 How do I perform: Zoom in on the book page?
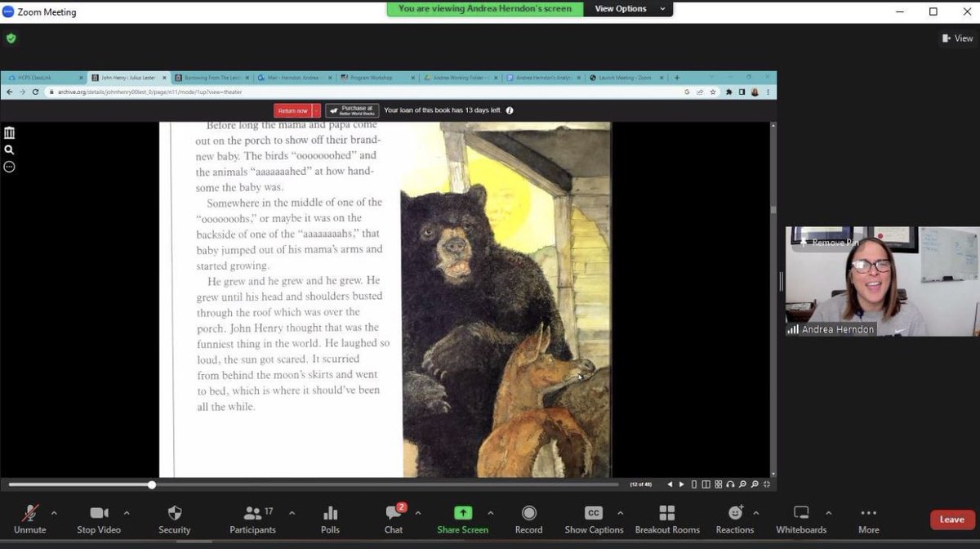[753, 484]
